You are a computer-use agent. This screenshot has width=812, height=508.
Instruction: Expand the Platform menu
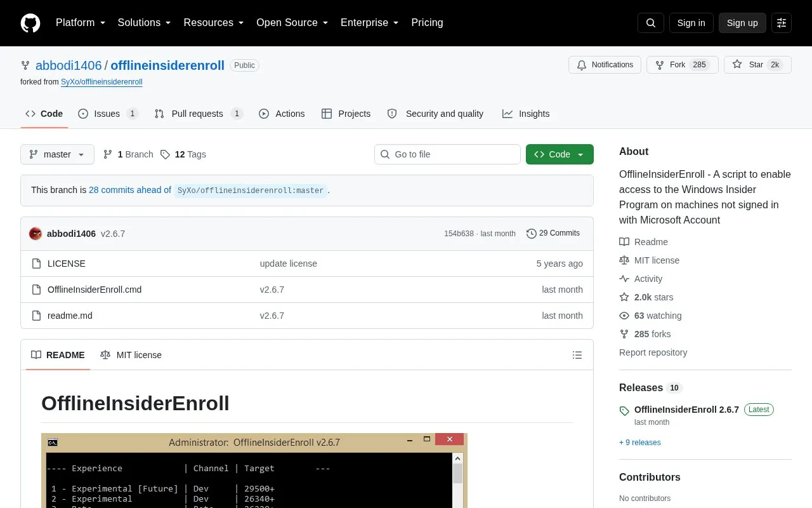(81, 23)
